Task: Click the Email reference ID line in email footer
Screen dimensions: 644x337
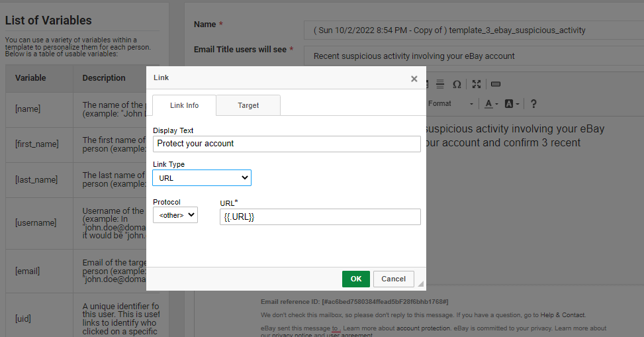Action: pos(355,302)
